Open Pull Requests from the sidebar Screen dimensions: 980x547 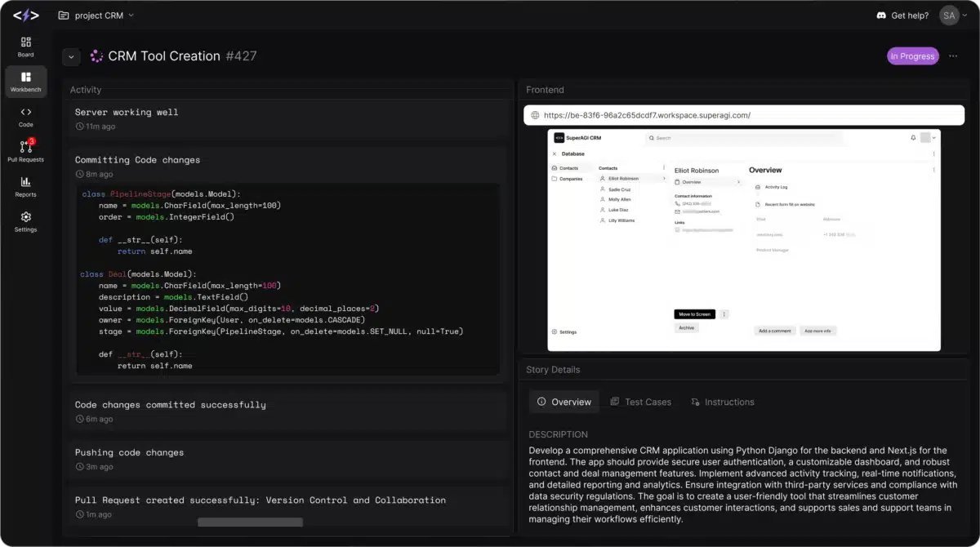pos(25,151)
